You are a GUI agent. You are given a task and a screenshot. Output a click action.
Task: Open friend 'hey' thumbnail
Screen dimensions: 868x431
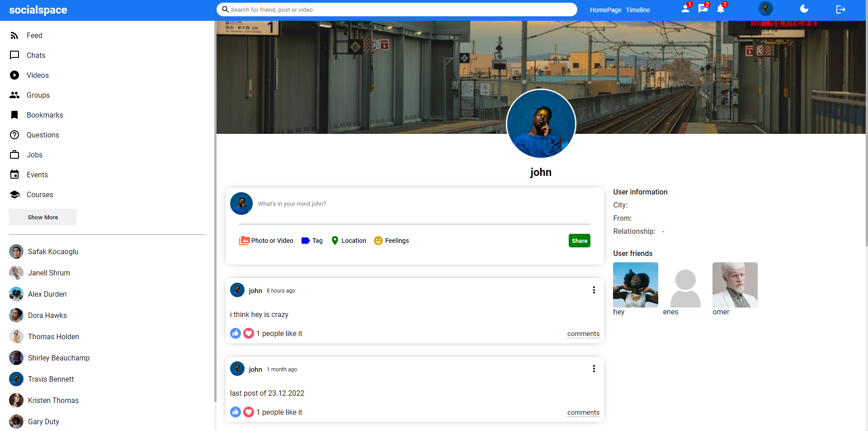(x=636, y=285)
